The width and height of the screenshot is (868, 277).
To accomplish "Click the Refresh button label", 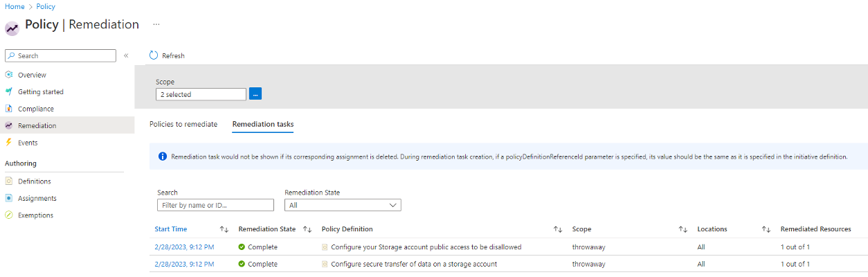I will click(x=173, y=55).
